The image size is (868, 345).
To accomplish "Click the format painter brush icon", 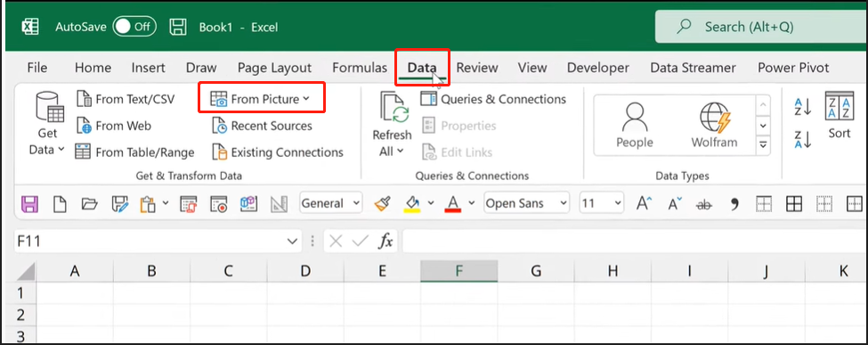I will click(382, 203).
